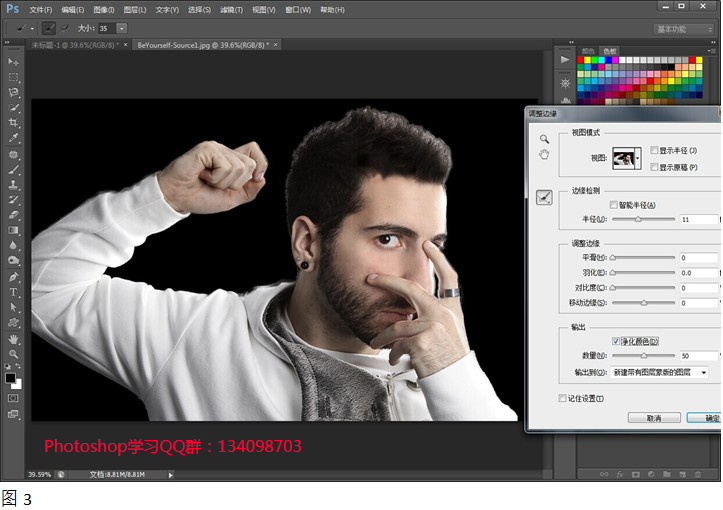Click the Hand tool in the Refine Edge dialog
723x510 pixels.
click(544, 154)
